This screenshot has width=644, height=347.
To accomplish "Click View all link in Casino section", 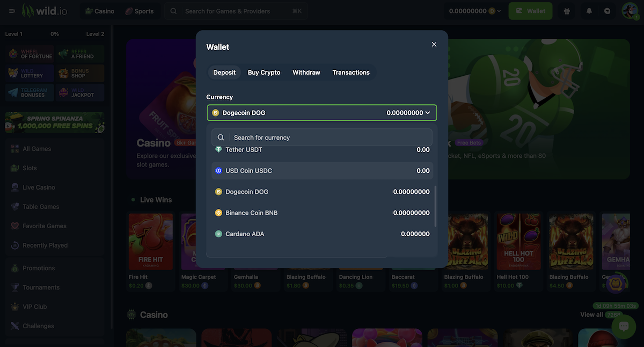I will point(591,314).
